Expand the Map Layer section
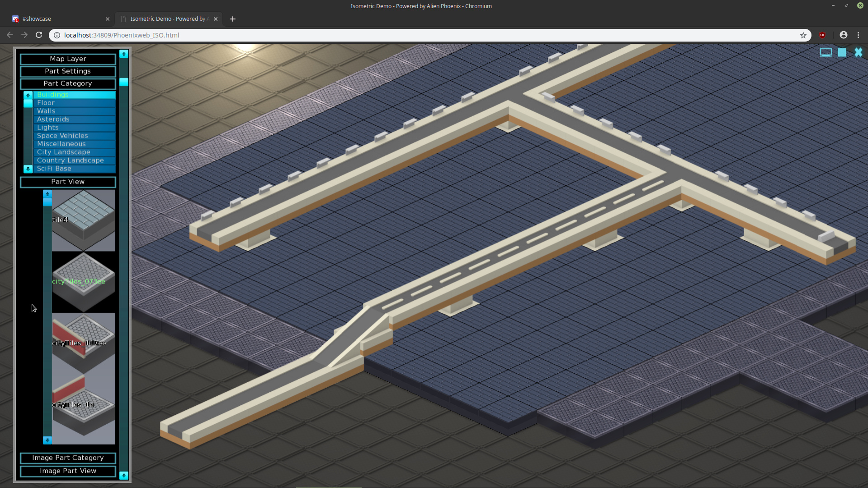The width and height of the screenshot is (868, 488). coord(68,59)
